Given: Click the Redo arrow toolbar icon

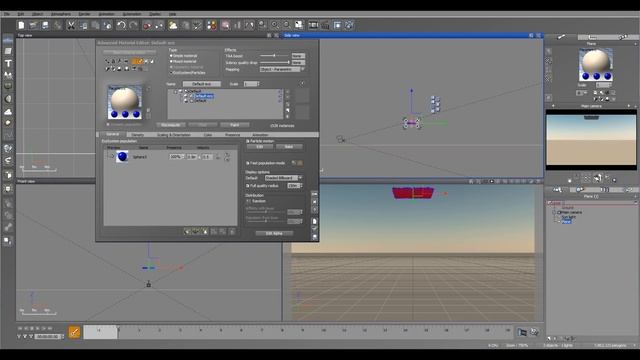Looking at the screenshot, I should click(x=133, y=25).
